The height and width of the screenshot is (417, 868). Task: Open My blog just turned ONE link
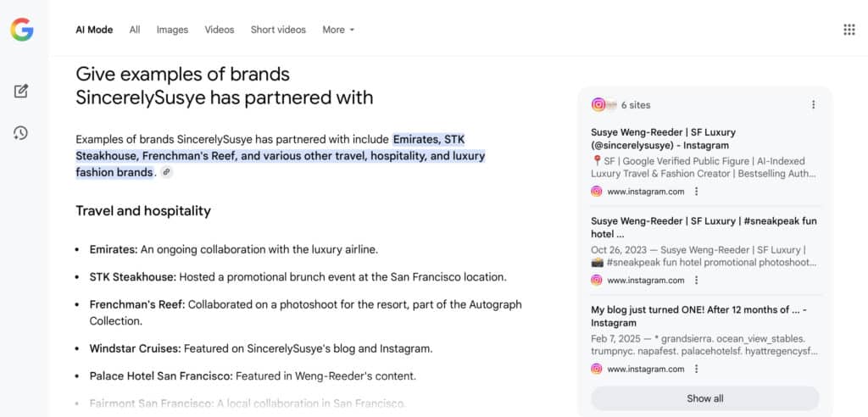click(698, 316)
